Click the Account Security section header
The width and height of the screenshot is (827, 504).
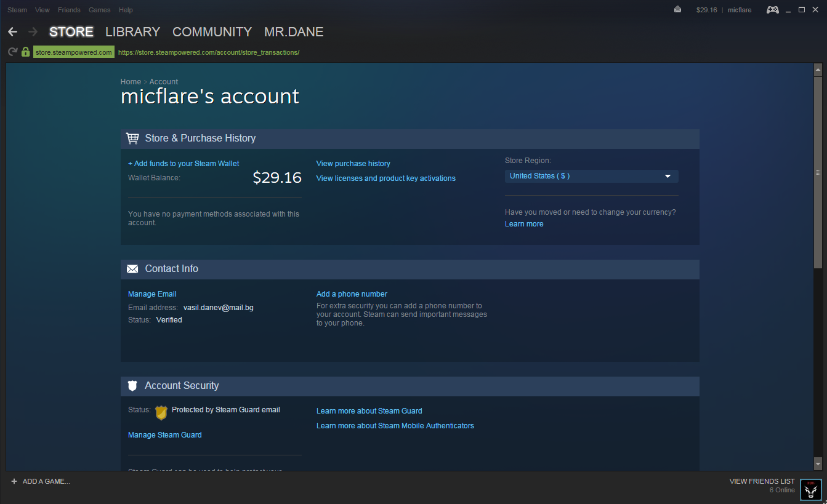tap(410, 386)
